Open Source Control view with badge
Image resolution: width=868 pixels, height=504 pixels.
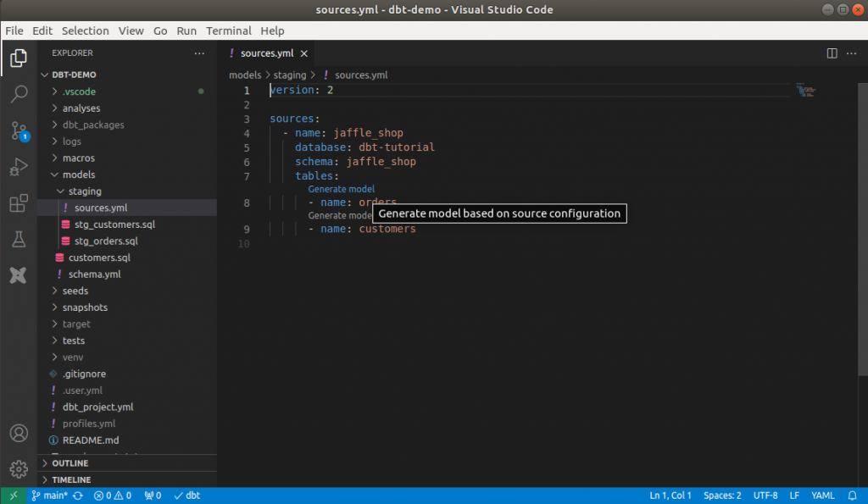pos(19,131)
